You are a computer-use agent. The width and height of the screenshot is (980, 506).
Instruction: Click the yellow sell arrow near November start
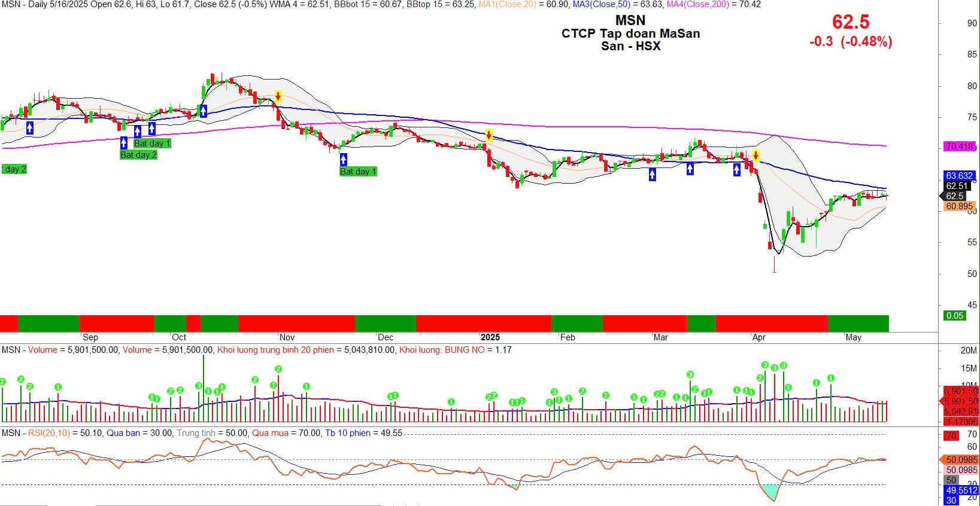[x=278, y=96]
